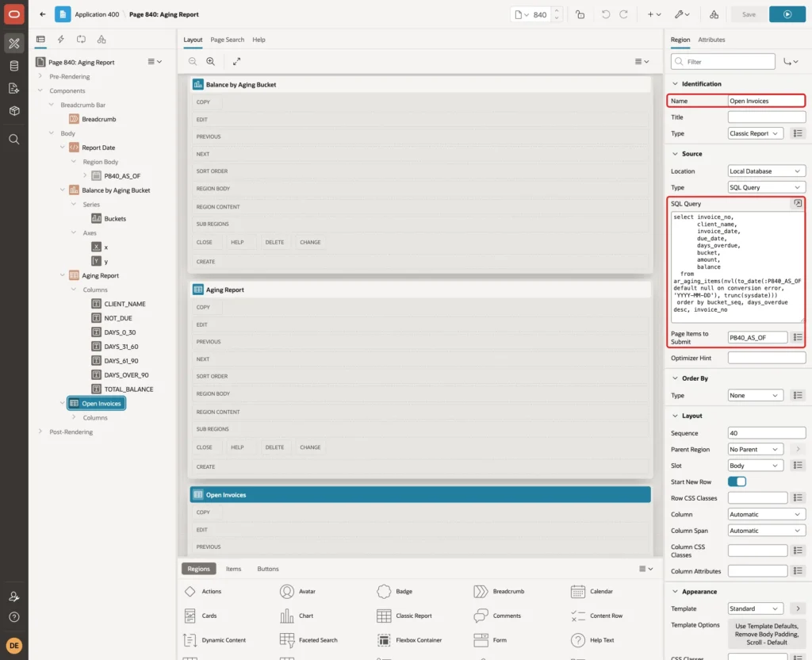Click the property Filter field
This screenshot has width=812, height=660.
click(723, 62)
